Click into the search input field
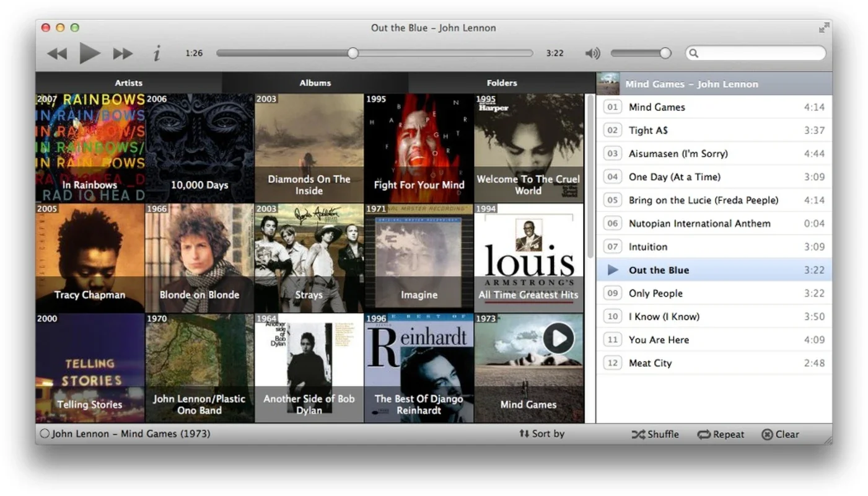The image size is (868, 496). (756, 53)
